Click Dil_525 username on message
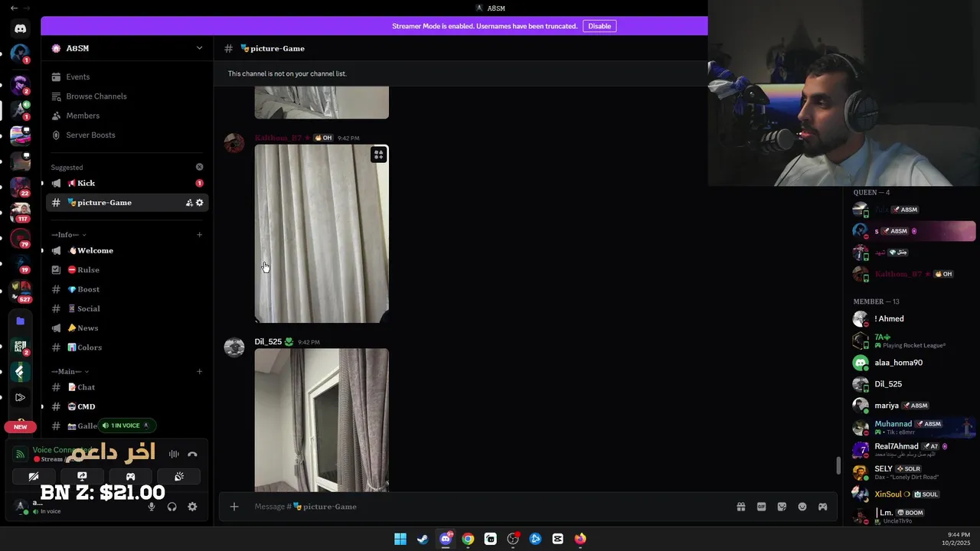 268,342
